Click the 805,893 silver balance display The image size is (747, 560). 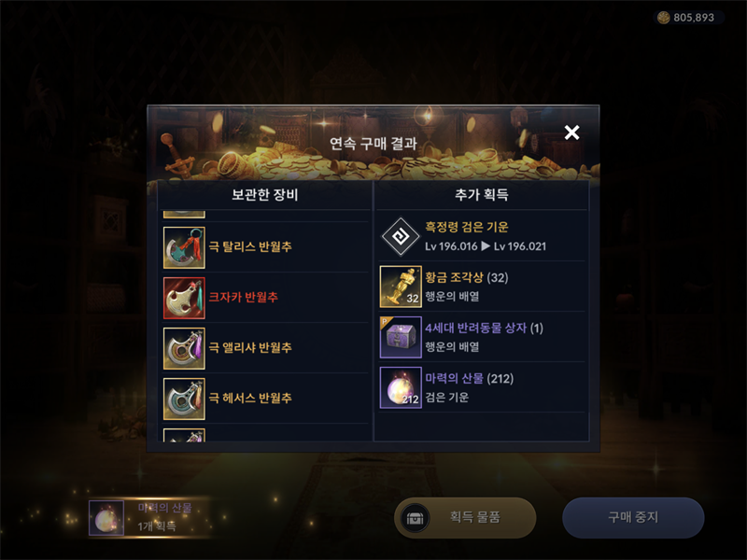689,18
